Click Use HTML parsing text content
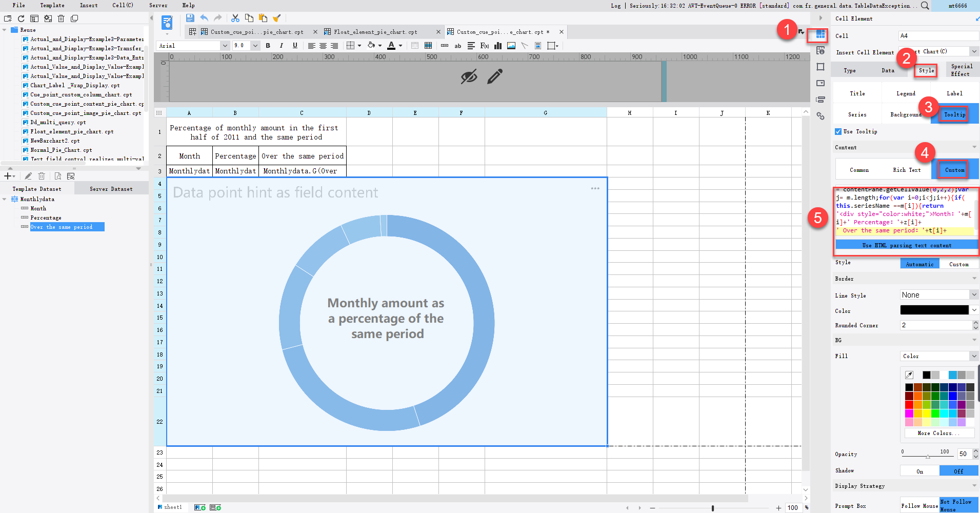980x513 pixels. pos(907,245)
